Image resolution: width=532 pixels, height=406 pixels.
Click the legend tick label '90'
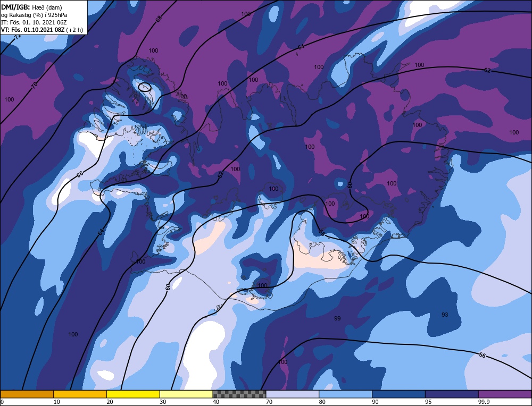coord(376,402)
